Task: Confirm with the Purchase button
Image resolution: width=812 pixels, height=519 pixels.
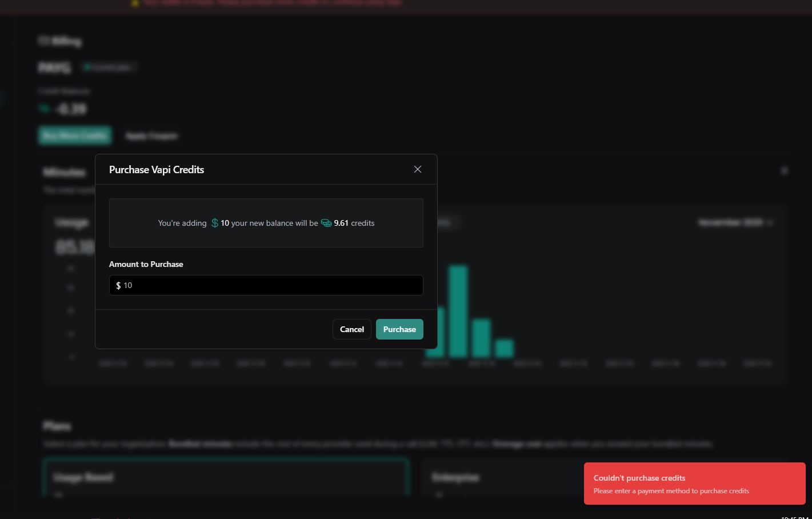Action: click(x=399, y=329)
